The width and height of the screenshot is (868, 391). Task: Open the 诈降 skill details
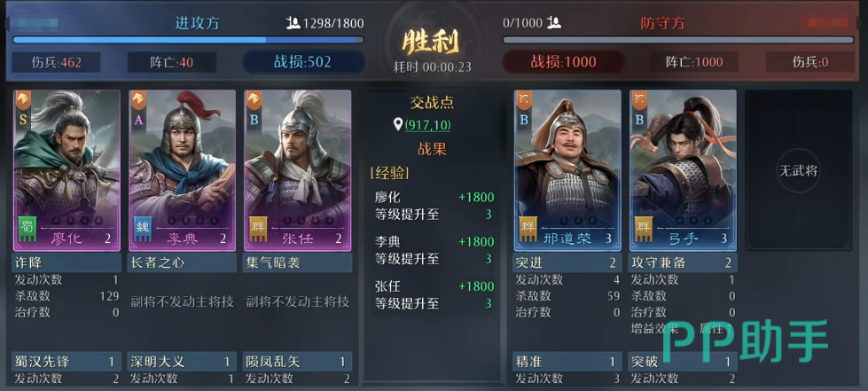66,262
